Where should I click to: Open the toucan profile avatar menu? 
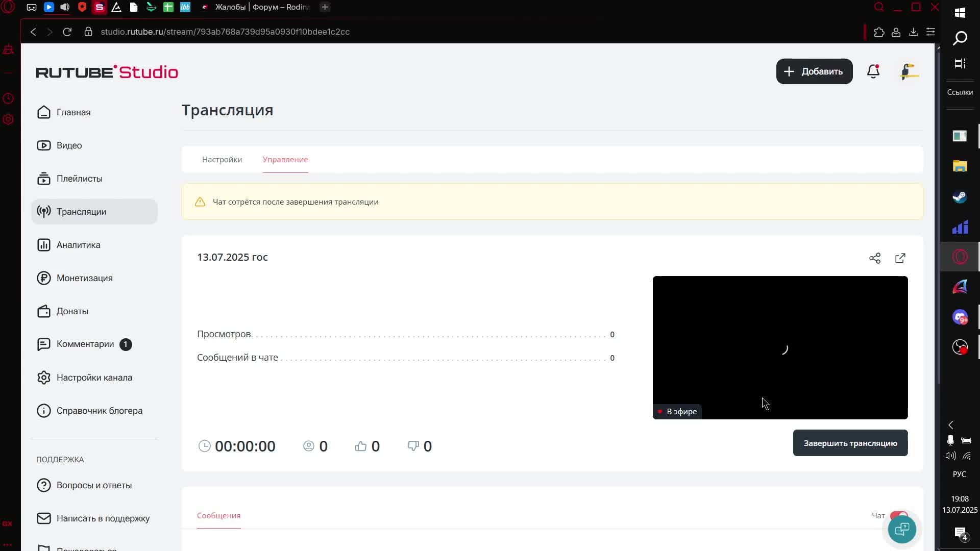(x=909, y=71)
